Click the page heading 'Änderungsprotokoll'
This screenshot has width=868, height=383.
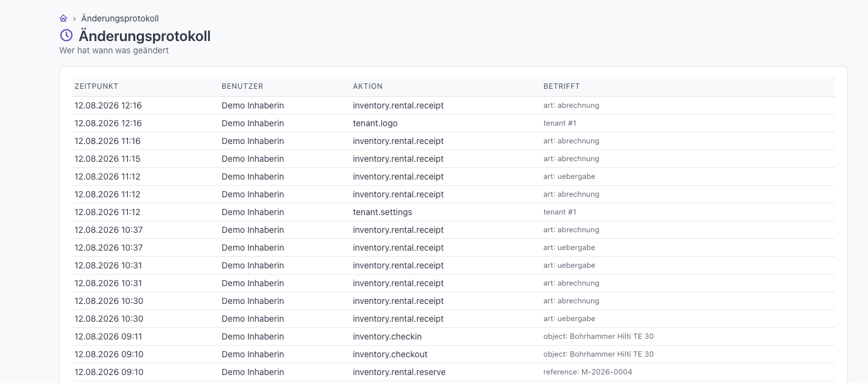pyautogui.click(x=144, y=36)
